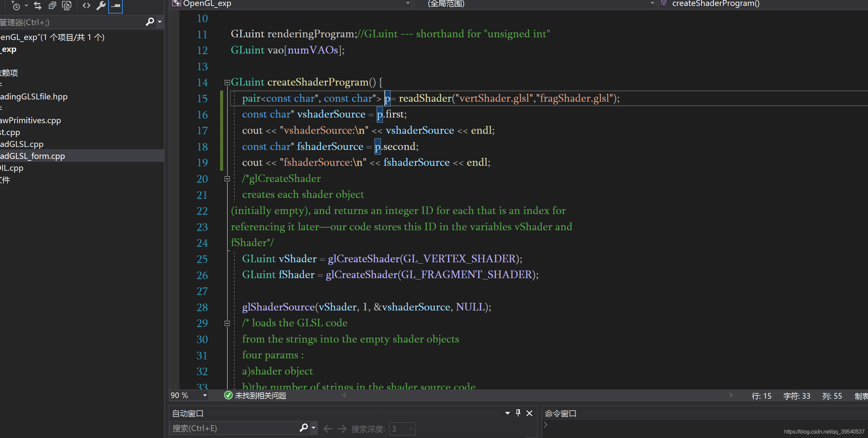The width and height of the screenshot is (868, 438).
Task: Click the sync with active document icon
Action: pyautogui.click(x=38, y=5)
